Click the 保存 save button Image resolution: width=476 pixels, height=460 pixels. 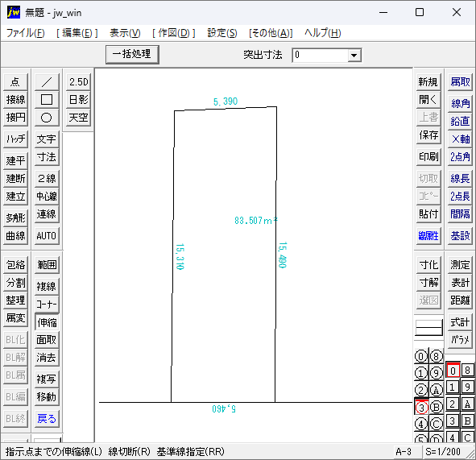point(428,135)
